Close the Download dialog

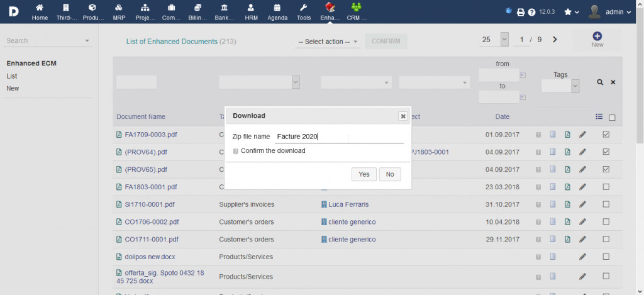(402, 116)
